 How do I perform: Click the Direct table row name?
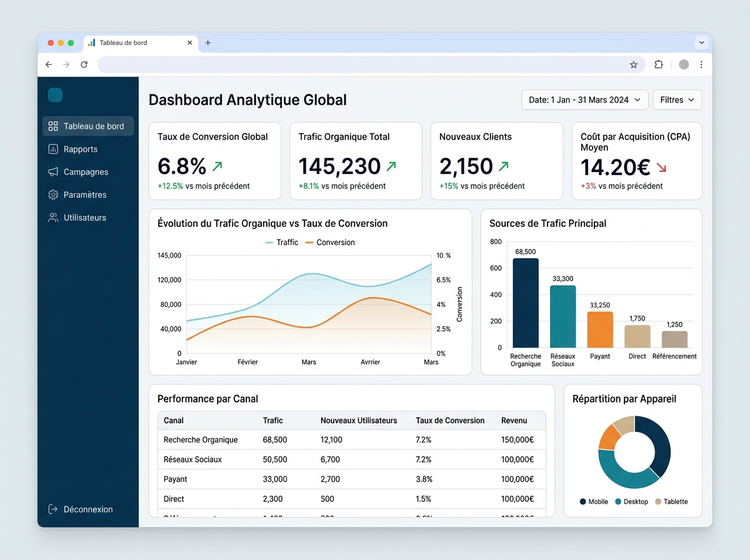[x=174, y=499]
